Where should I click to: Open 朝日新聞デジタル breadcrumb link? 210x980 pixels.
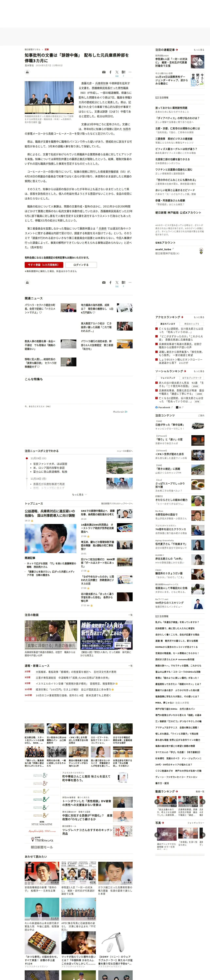pyautogui.click(x=32, y=49)
